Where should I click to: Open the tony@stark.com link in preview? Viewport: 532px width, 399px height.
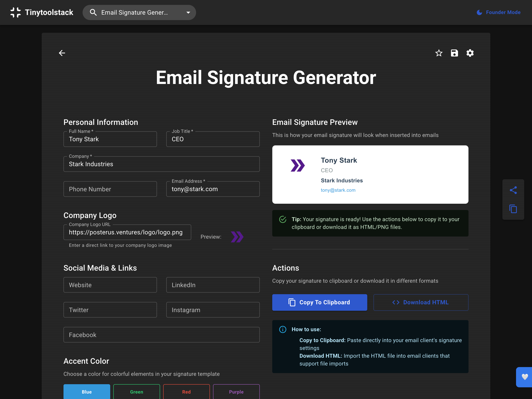[338, 190]
